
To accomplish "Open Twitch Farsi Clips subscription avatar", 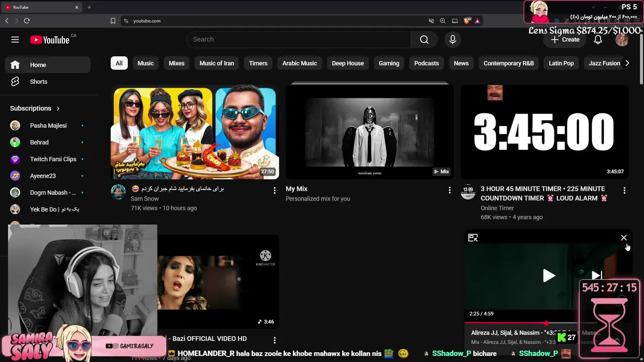I will (15, 159).
